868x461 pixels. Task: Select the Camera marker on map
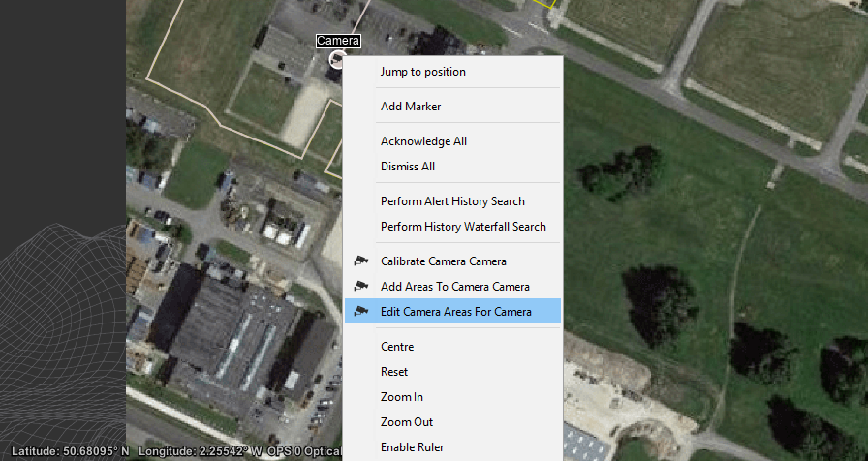click(x=336, y=59)
